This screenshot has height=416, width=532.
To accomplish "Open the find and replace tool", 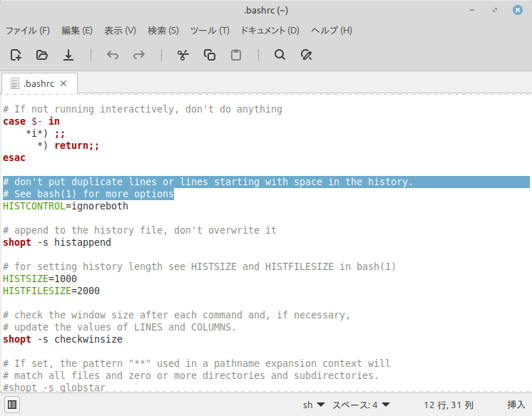I will (307, 55).
